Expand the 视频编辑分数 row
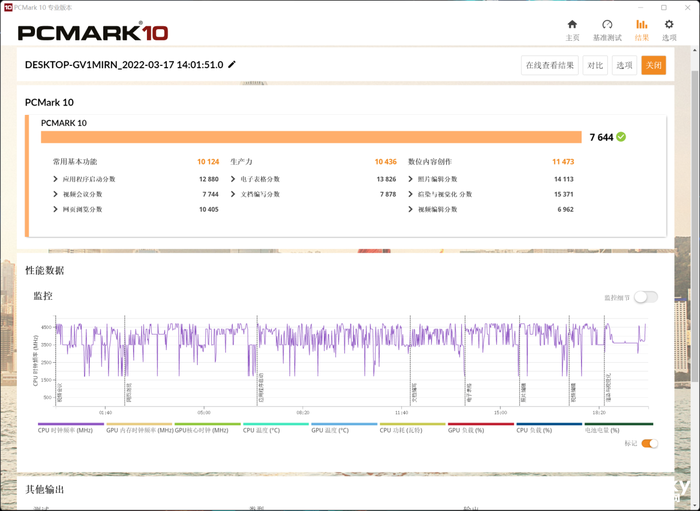 (x=411, y=209)
